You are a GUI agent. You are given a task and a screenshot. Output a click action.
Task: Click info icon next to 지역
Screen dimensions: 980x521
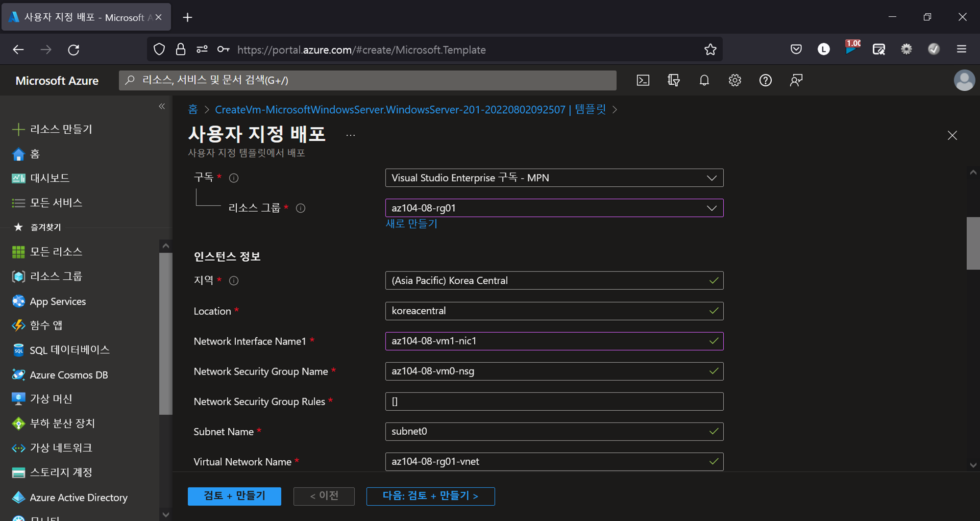tap(234, 281)
